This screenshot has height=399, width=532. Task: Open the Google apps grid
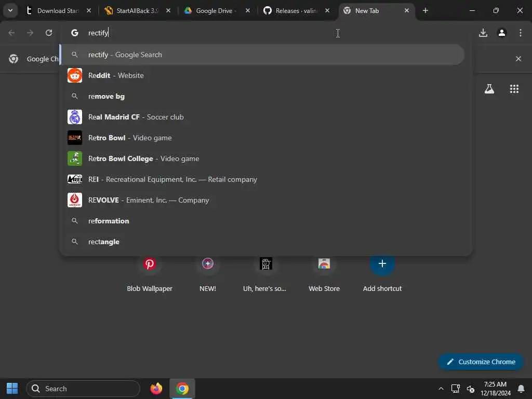coord(514,89)
